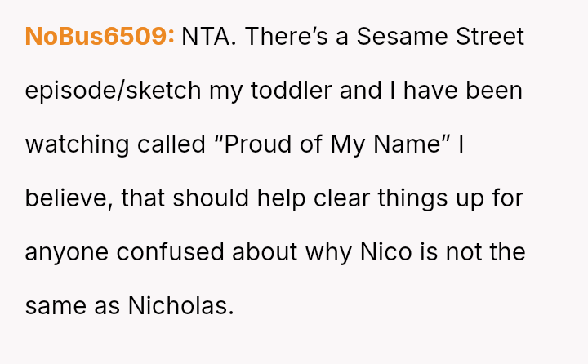This screenshot has height=364, width=588.
Task: Click the name 'Nicholas.' in the last line
Action: click(x=180, y=306)
